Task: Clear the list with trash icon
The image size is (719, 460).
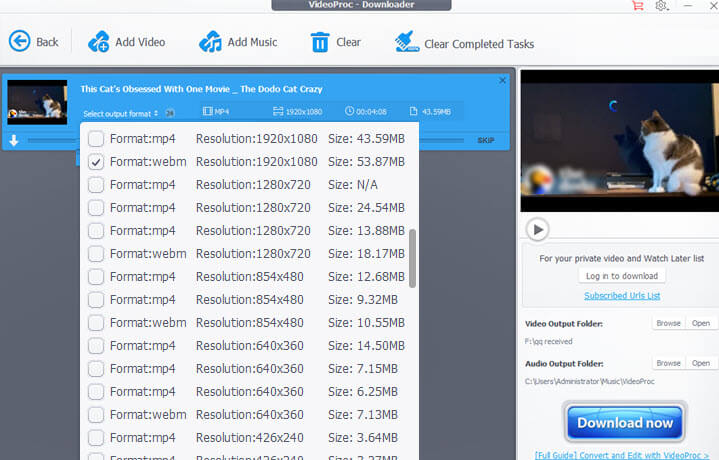Action: (320, 42)
